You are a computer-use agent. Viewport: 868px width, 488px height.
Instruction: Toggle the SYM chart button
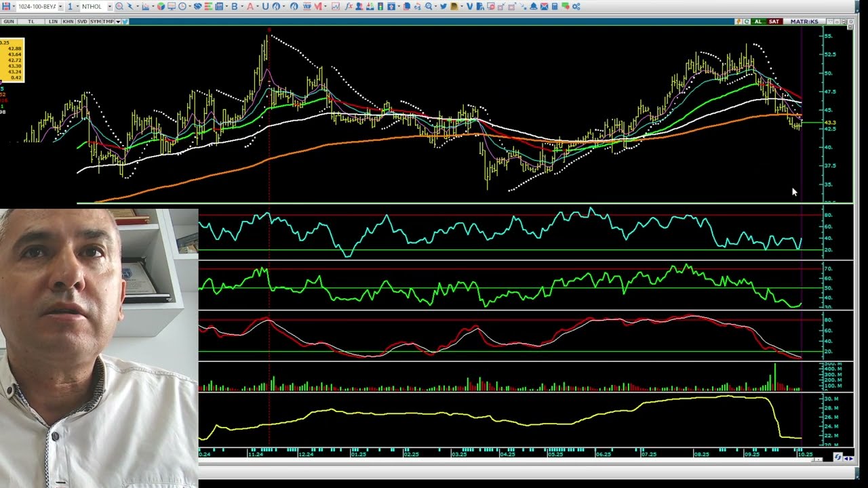click(x=96, y=22)
